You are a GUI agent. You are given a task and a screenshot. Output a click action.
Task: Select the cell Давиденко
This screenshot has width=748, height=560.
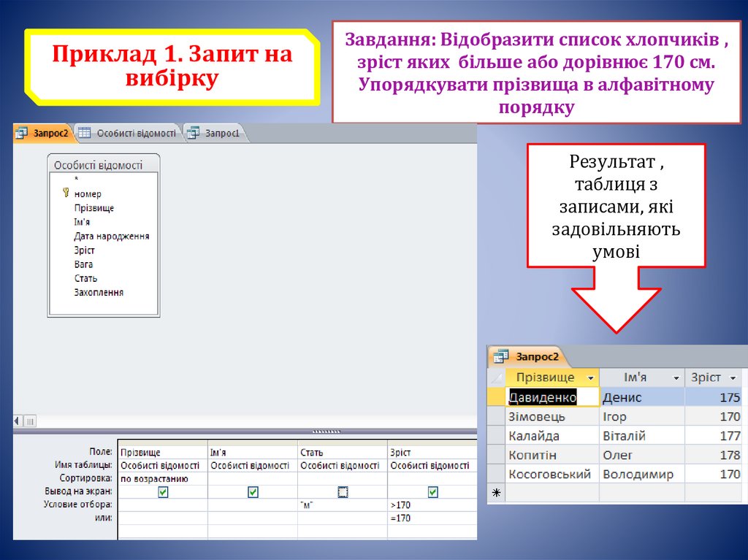[x=552, y=397]
